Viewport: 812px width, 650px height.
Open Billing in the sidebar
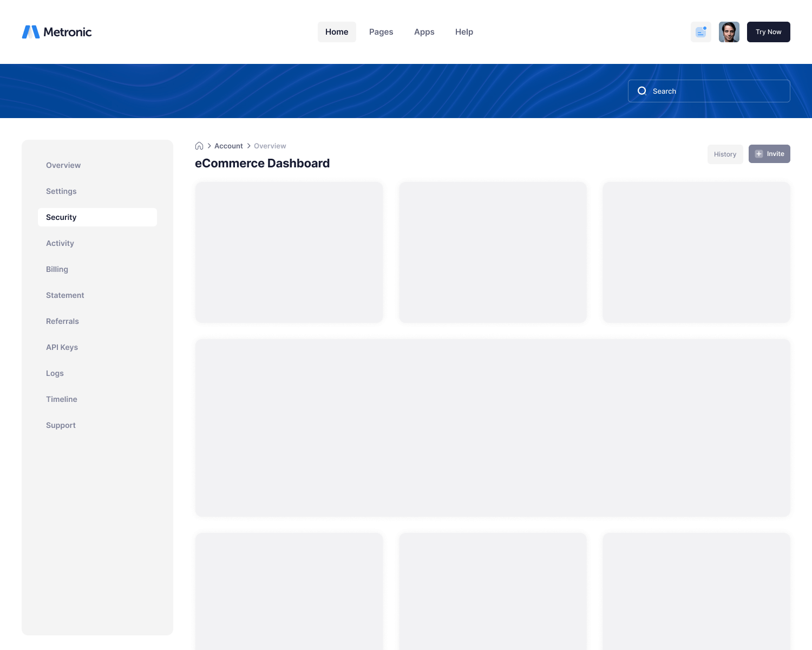click(x=57, y=269)
